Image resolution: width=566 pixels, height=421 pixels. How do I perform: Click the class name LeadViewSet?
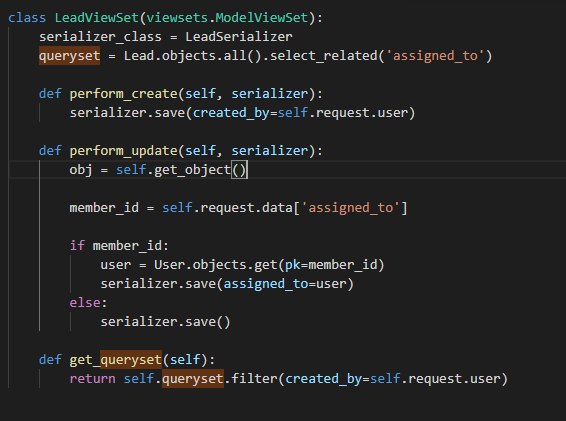96,18
